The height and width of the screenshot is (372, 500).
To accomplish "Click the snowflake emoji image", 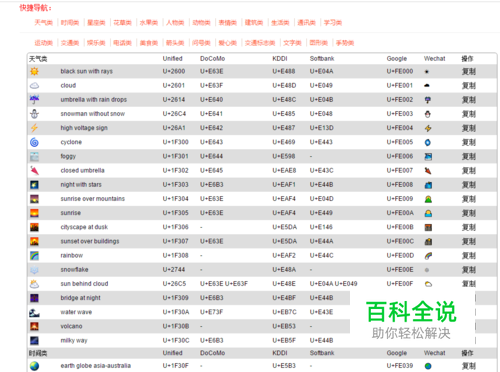I will click(34, 270).
